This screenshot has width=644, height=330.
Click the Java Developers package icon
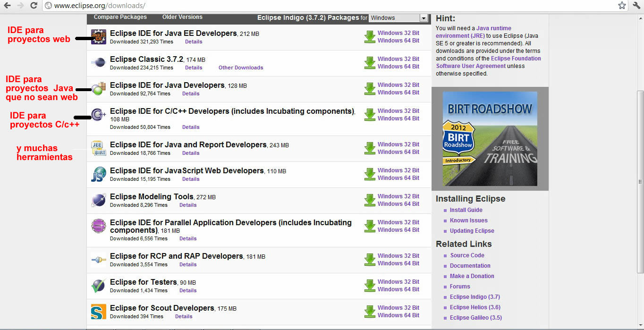(x=98, y=88)
